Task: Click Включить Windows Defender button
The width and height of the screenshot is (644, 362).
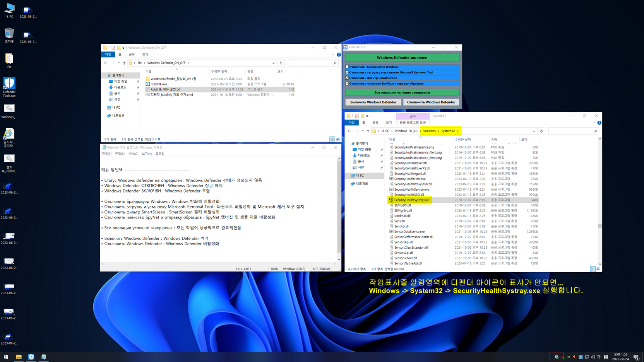Action: click(373, 102)
